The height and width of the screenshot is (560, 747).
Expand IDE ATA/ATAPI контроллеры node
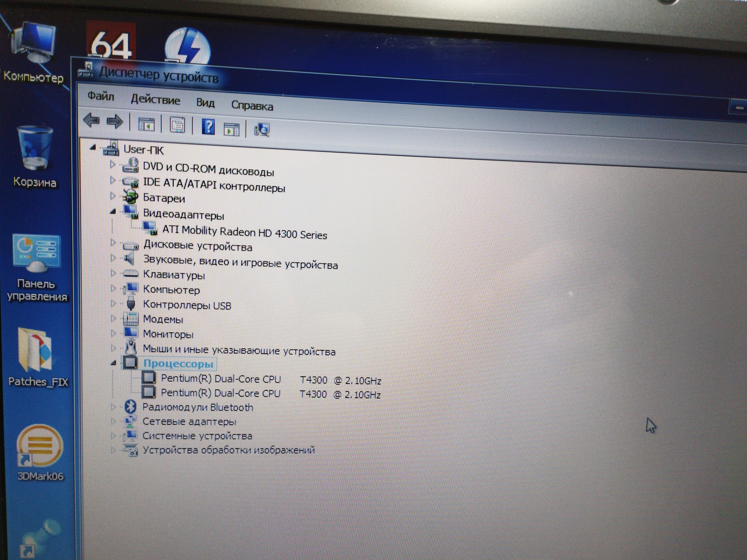tap(112, 180)
